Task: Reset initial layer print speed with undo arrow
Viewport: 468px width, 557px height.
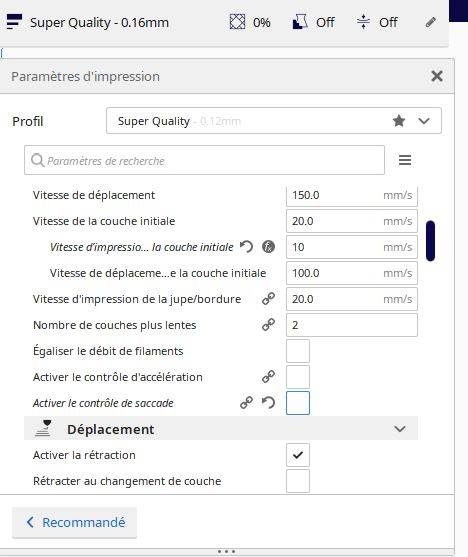Action: pos(246,247)
